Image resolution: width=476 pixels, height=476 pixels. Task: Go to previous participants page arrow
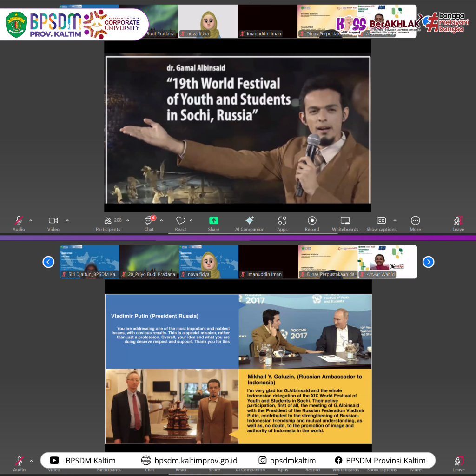(48, 262)
